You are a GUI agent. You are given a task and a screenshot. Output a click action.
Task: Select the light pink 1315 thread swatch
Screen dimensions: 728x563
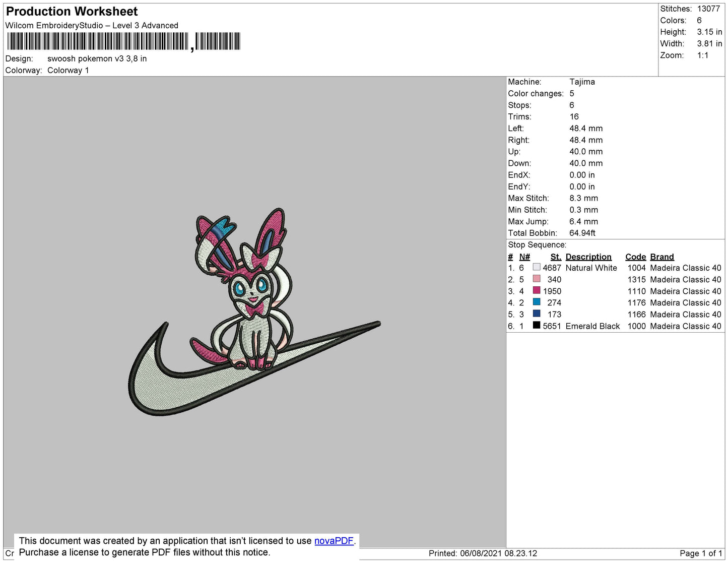coord(537,279)
